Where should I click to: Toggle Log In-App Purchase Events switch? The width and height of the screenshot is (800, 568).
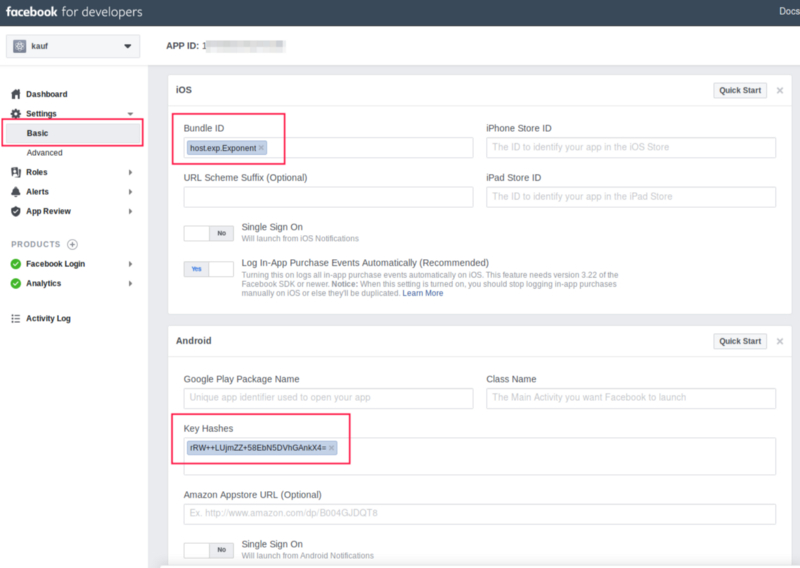209,269
